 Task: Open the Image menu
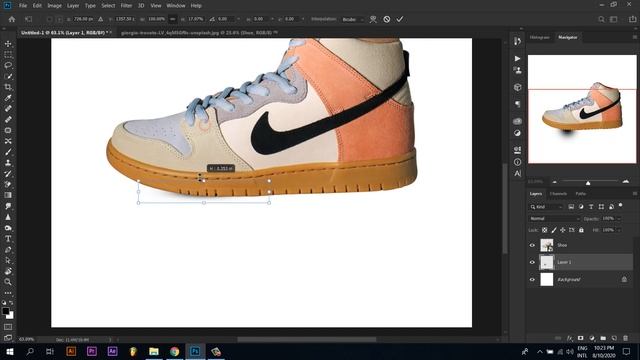tap(54, 6)
